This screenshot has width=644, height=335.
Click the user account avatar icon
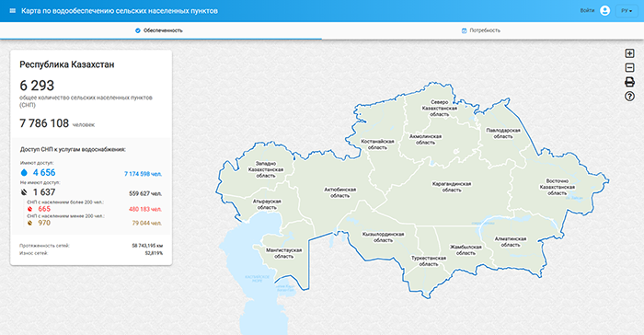604,11
